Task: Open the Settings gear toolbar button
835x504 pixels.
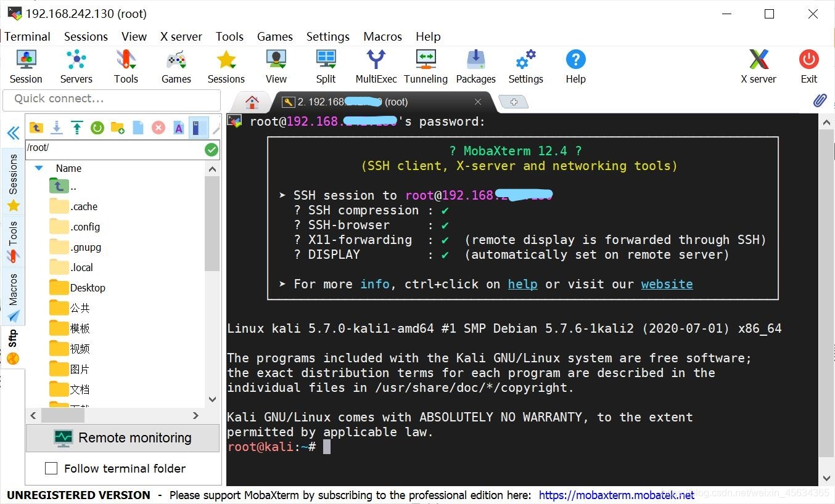Action: 525,67
